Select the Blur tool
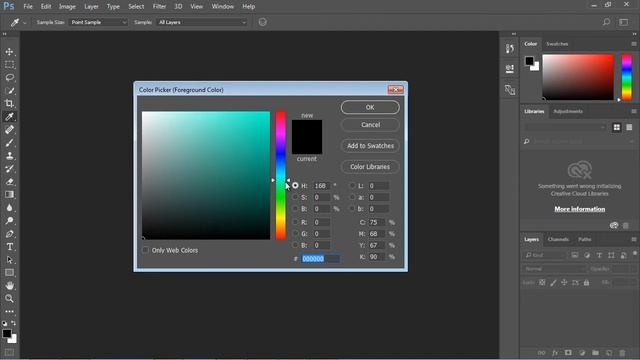The height and width of the screenshot is (360, 640). [9, 208]
